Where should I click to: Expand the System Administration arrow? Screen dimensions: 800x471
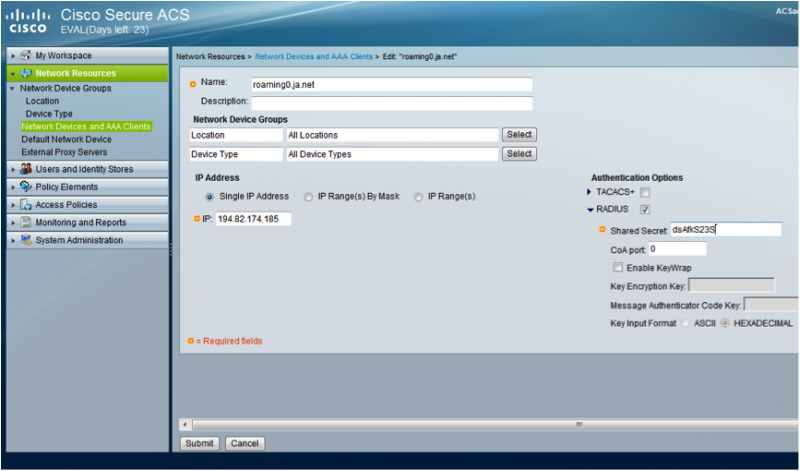[x=13, y=240]
